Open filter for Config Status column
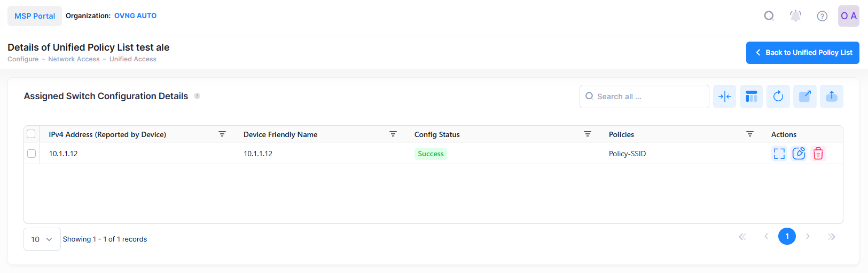The height and width of the screenshot is (273, 868). coord(588,134)
